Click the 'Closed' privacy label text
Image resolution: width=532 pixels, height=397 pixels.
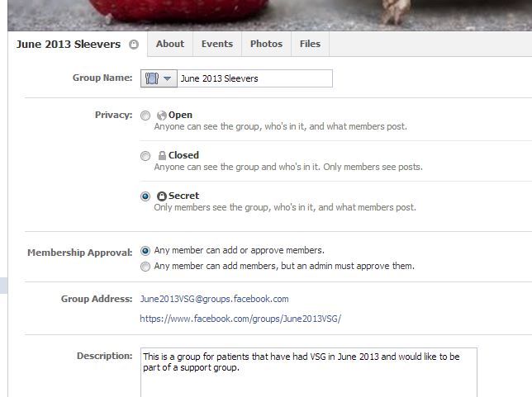(183, 155)
